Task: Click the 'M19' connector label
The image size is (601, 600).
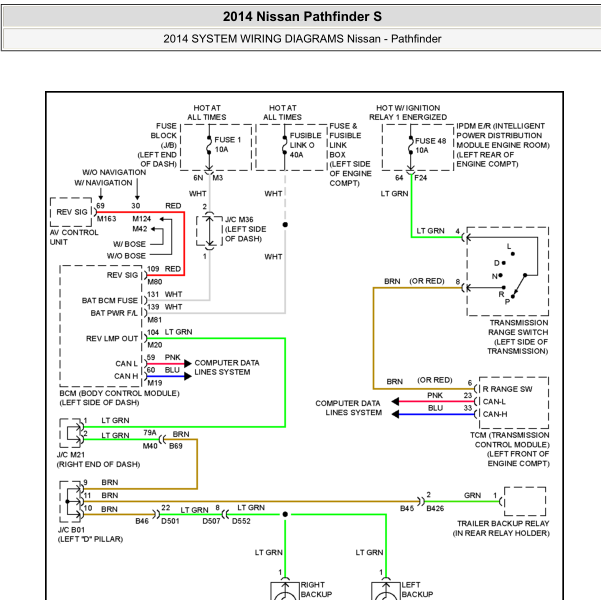Action: (154, 383)
